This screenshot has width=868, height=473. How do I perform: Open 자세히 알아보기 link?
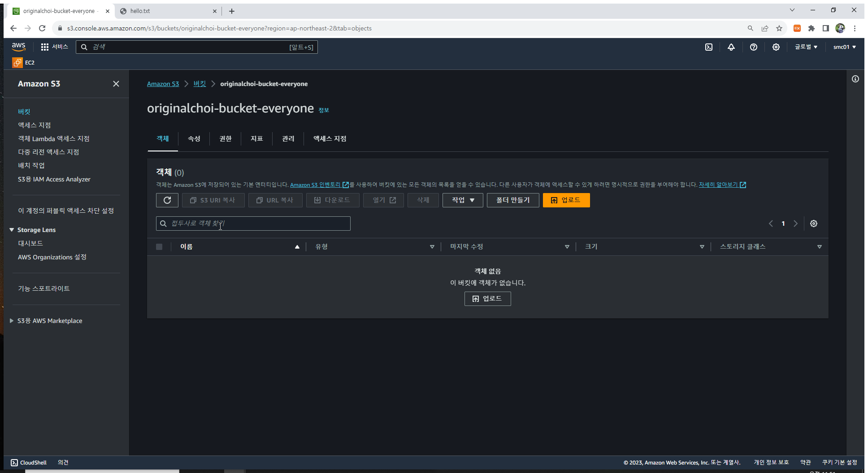(722, 185)
